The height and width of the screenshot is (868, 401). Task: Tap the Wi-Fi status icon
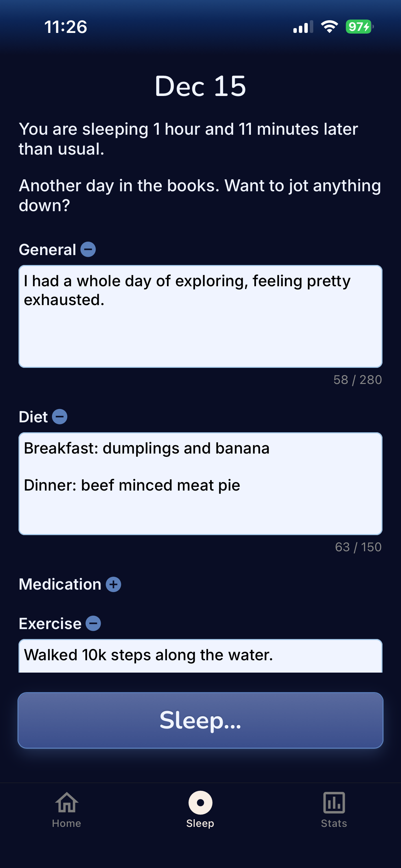329,27
